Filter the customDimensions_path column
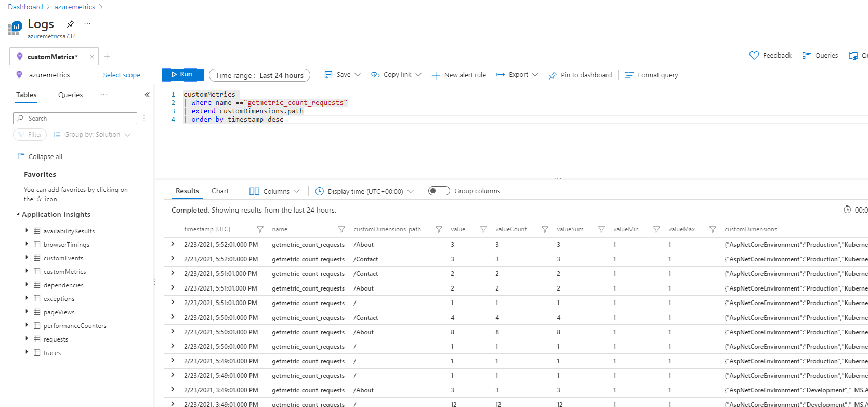This screenshot has width=868, height=407. pyautogui.click(x=439, y=229)
